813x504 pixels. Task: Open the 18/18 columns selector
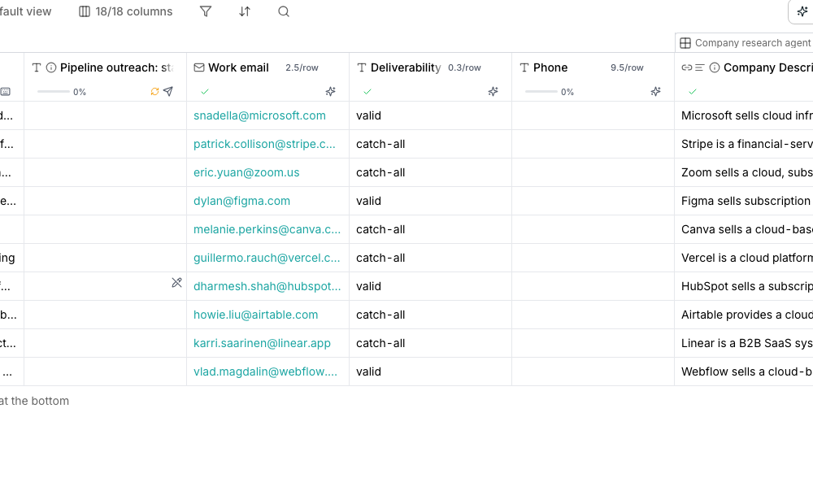point(125,11)
